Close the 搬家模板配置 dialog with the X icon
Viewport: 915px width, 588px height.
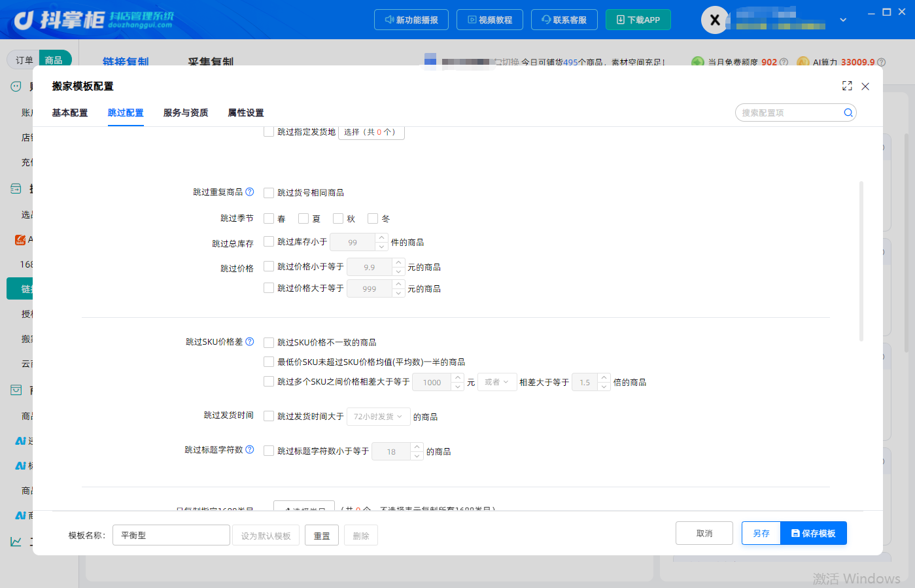click(x=865, y=86)
